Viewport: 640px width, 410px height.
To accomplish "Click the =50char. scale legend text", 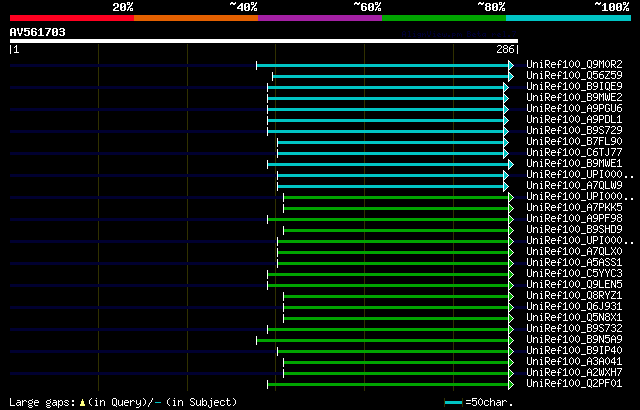I will [x=489, y=403].
